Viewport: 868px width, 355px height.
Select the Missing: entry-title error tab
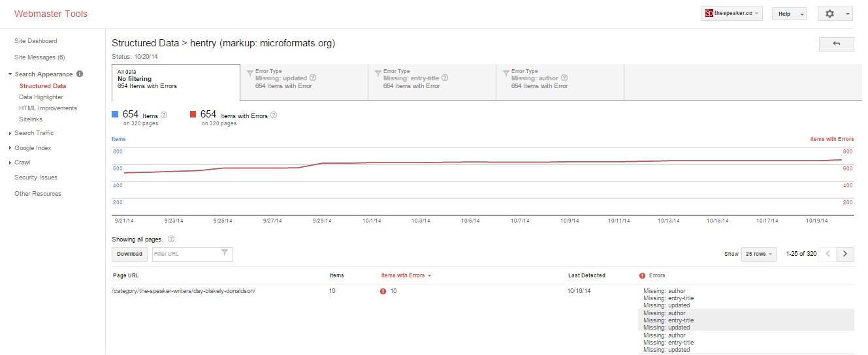[x=432, y=82]
